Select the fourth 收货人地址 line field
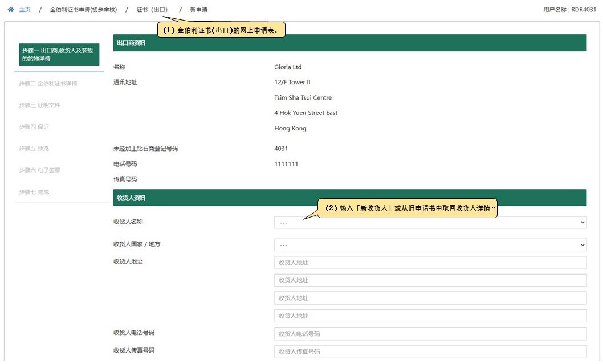Viewport: 603px width, 364px height. (x=430, y=316)
